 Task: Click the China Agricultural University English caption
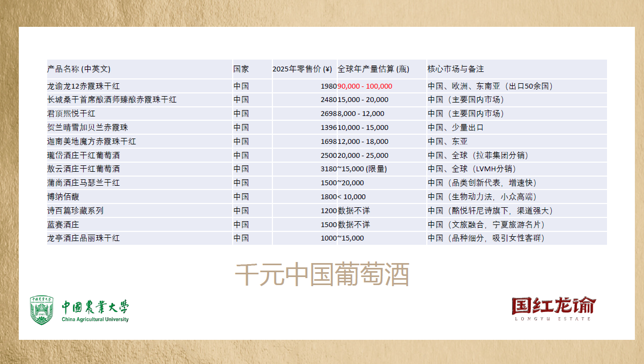(95, 319)
